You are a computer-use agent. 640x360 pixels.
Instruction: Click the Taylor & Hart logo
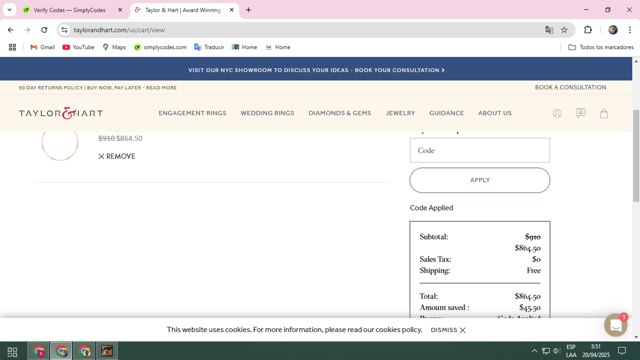pyautogui.click(x=61, y=113)
